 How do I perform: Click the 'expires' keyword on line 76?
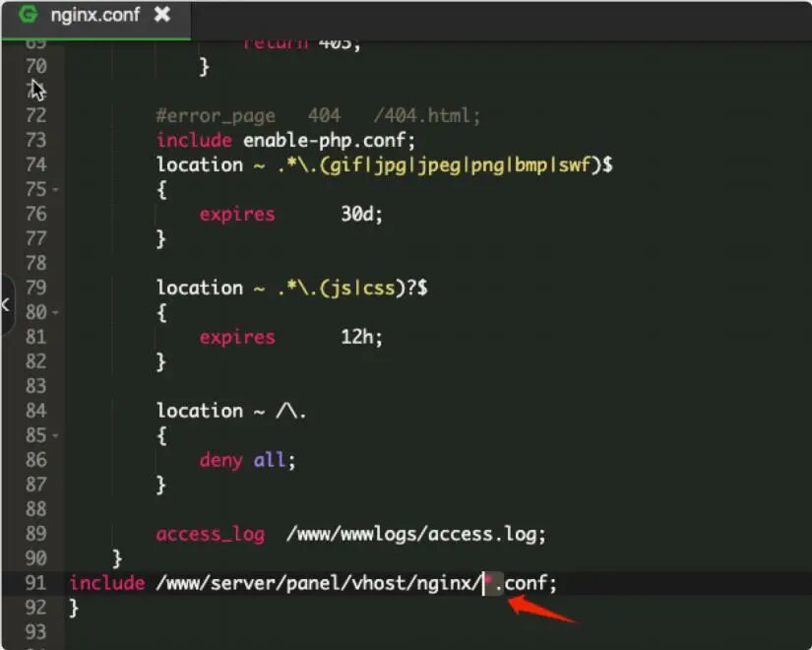237,215
